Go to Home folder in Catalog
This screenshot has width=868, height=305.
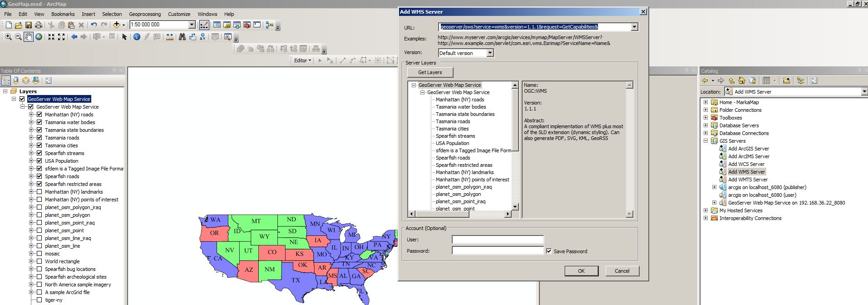coord(742,80)
